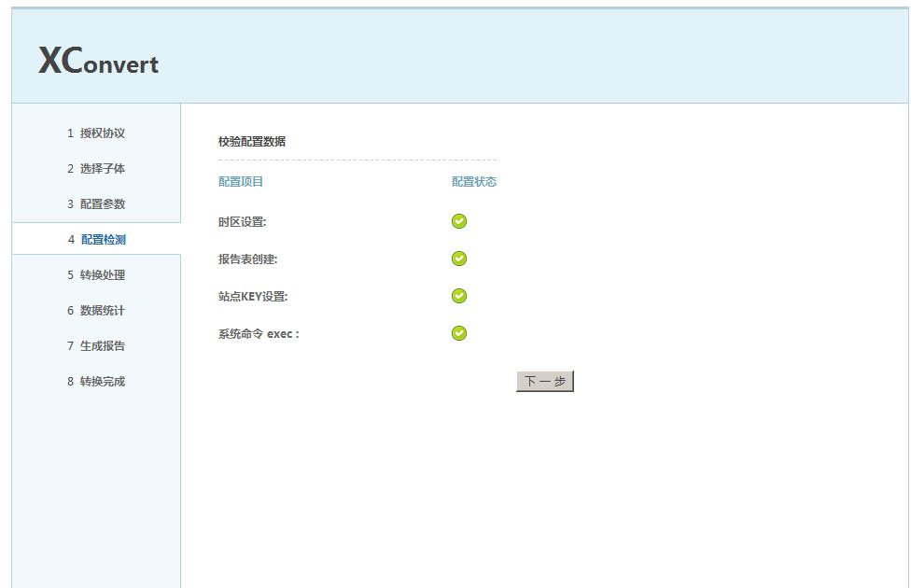
Task: Open step 6 数据统计
Action: pos(96,311)
